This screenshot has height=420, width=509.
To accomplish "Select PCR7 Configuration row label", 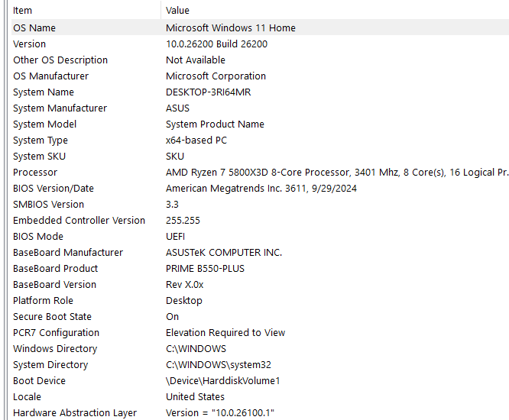I will click(x=56, y=333).
